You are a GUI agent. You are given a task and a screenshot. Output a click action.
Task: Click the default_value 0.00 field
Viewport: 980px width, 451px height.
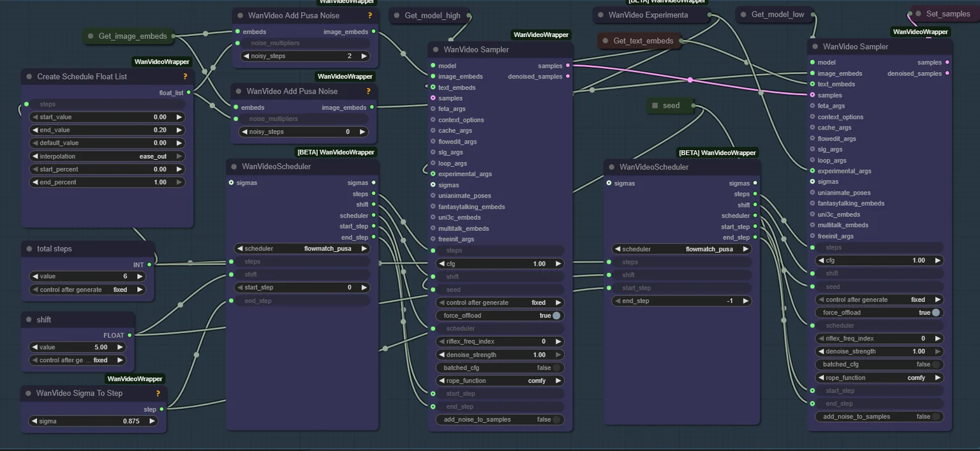pos(108,143)
